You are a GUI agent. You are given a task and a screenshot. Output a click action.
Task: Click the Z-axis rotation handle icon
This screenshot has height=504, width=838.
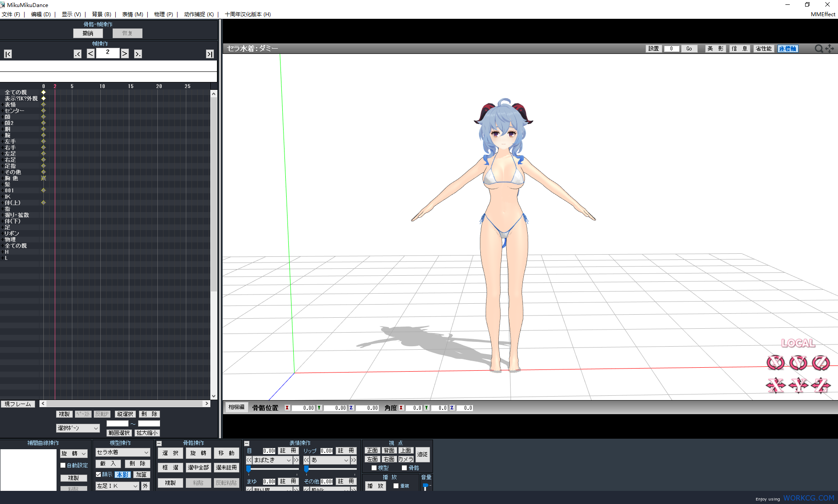pos(821,363)
